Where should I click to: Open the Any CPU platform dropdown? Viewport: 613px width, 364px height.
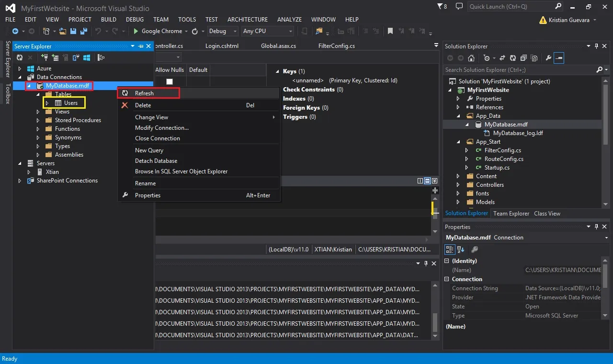pos(268,31)
